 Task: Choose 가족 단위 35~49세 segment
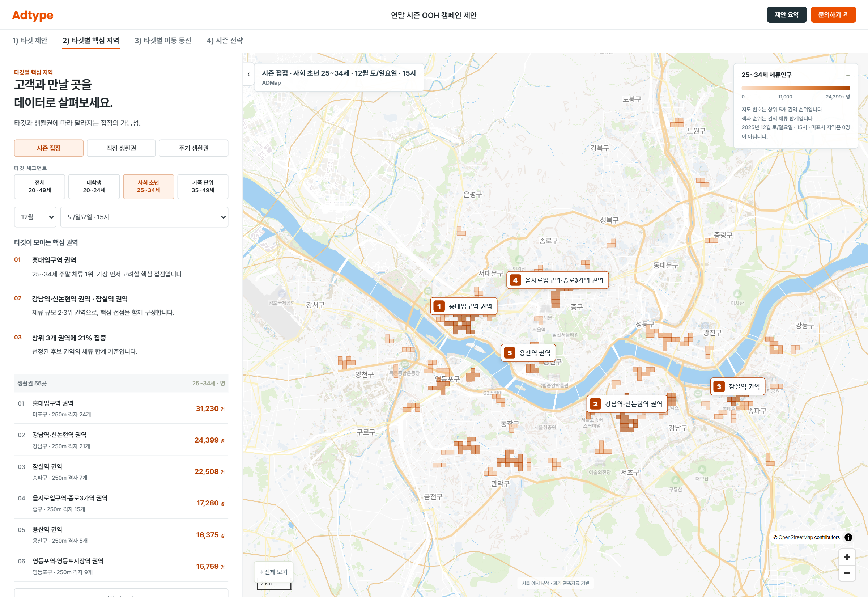[203, 186]
